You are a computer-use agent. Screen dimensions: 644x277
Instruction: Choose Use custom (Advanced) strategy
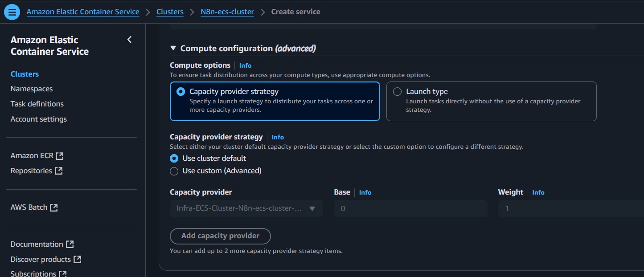coord(174,171)
